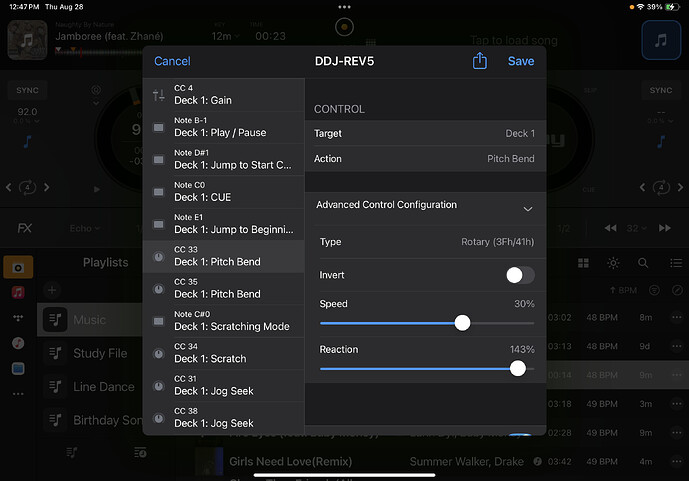Open the Action setting showing Pitch Bend

(x=425, y=159)
